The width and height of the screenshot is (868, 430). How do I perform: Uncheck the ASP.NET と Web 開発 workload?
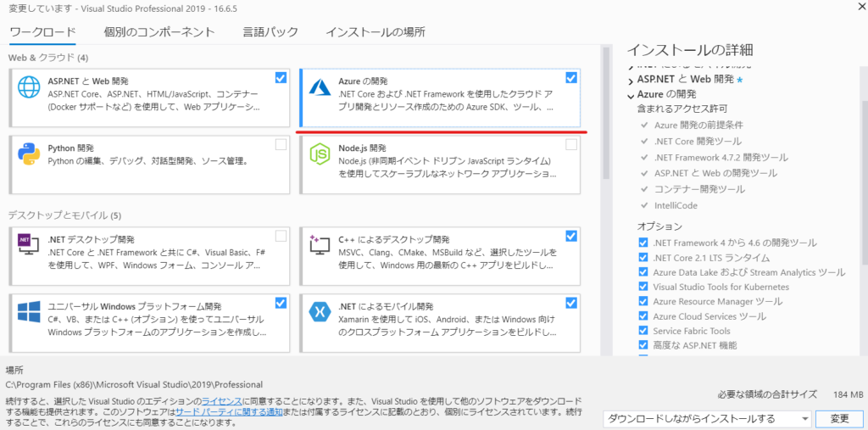(x=281, y=77)
